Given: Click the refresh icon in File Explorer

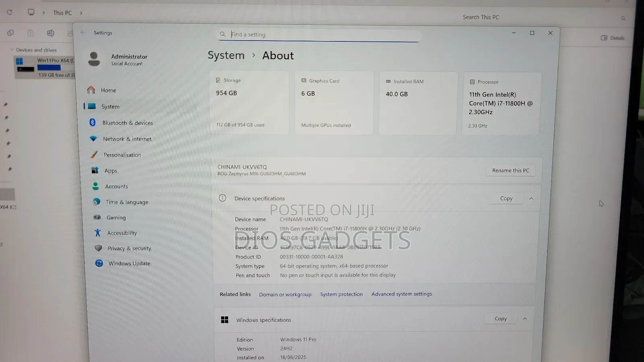Looking at the screenshot, I should coord(10,12).
